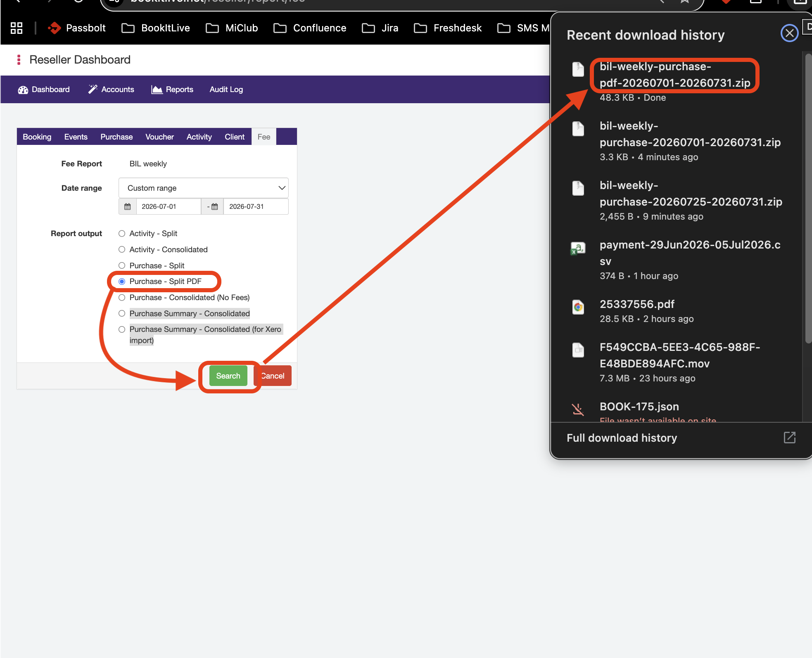Screen dimensions: 812x658
Task: Open Reports in the purple nav bar
Action: click(x=172, y=90)
